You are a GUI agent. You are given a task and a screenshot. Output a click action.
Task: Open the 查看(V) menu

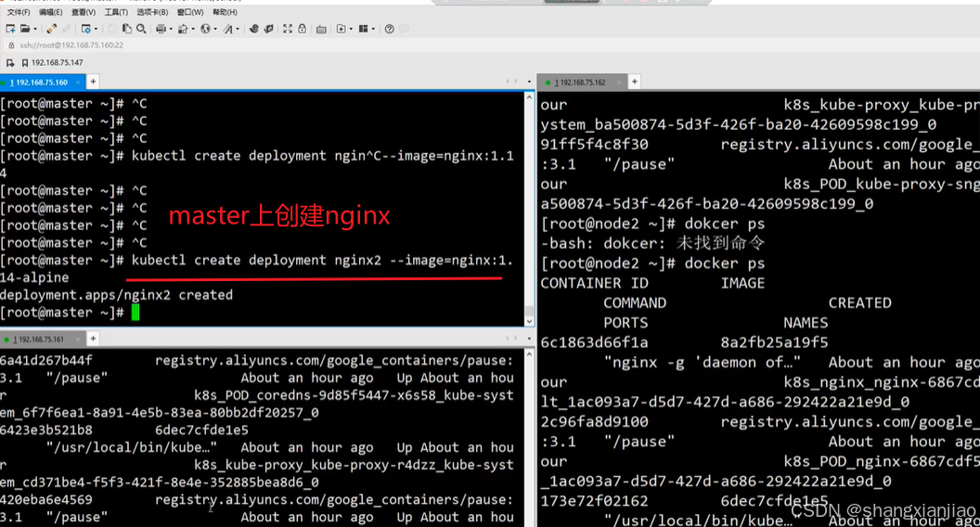[84, 12]
